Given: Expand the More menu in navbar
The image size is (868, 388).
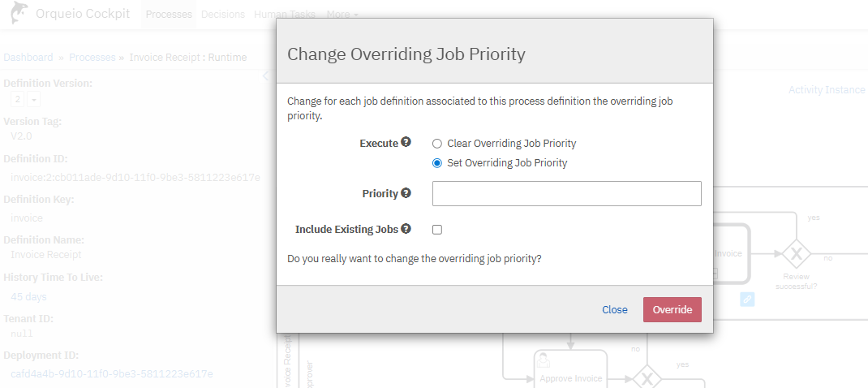Looking at the screenshot, I should [x=342, y=15].
